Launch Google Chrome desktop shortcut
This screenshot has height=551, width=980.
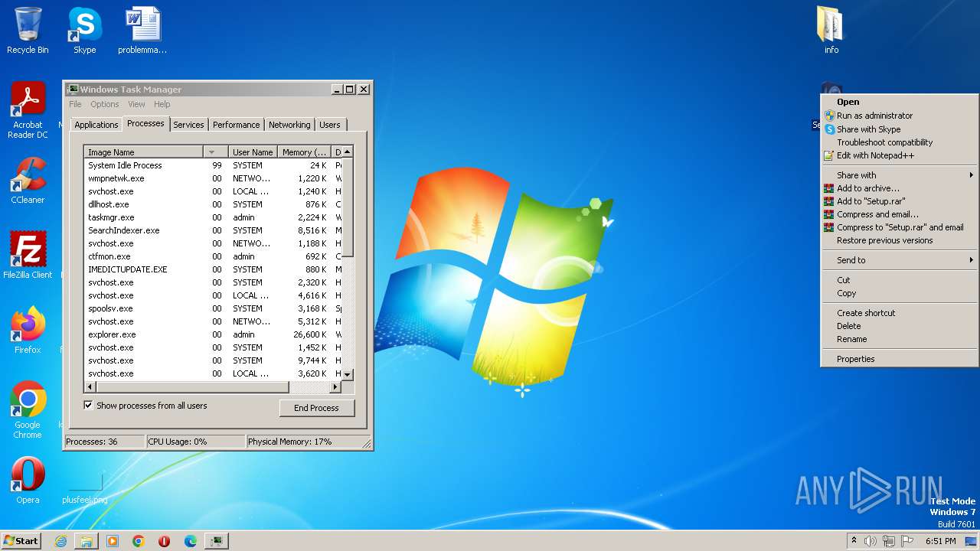point(28,410)
